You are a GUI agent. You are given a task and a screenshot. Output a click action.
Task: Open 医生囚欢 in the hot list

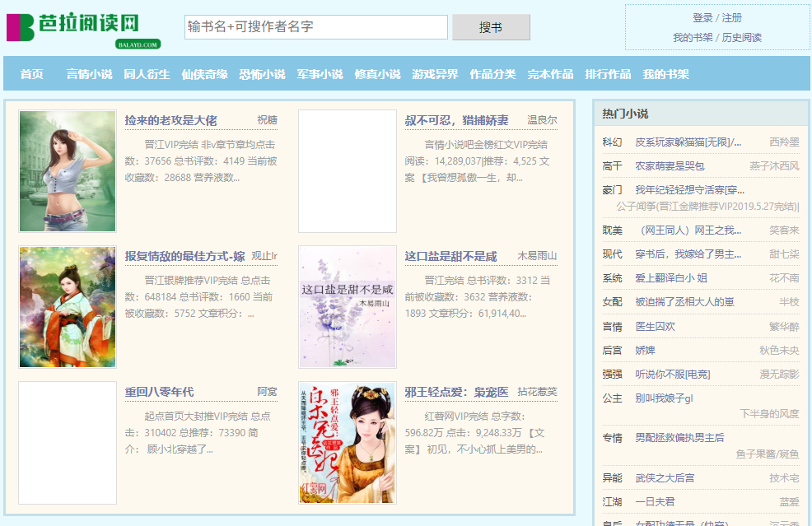pos(655,326)
